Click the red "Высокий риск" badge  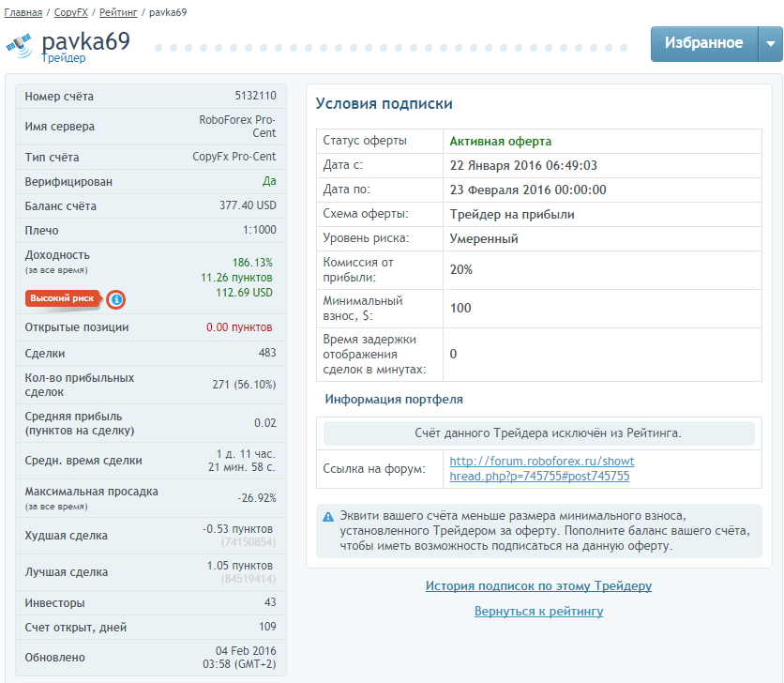(x=63, y=298)
